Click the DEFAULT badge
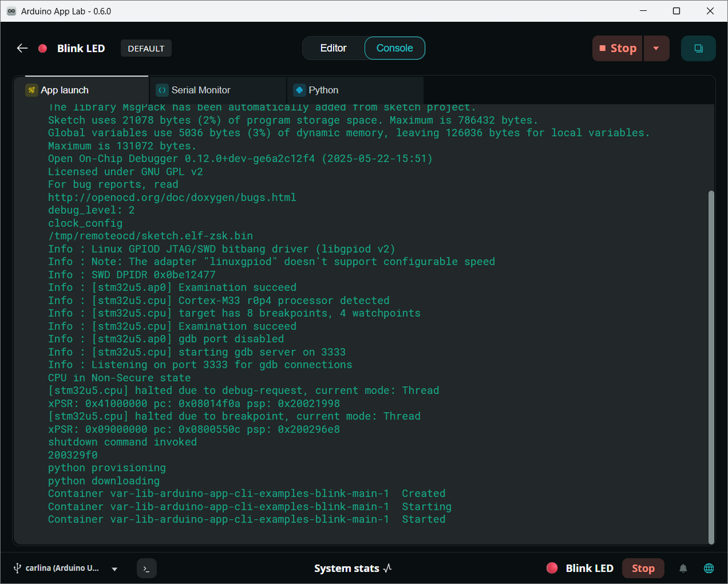The width and height of the screenshot is (728, 584). 146,49
